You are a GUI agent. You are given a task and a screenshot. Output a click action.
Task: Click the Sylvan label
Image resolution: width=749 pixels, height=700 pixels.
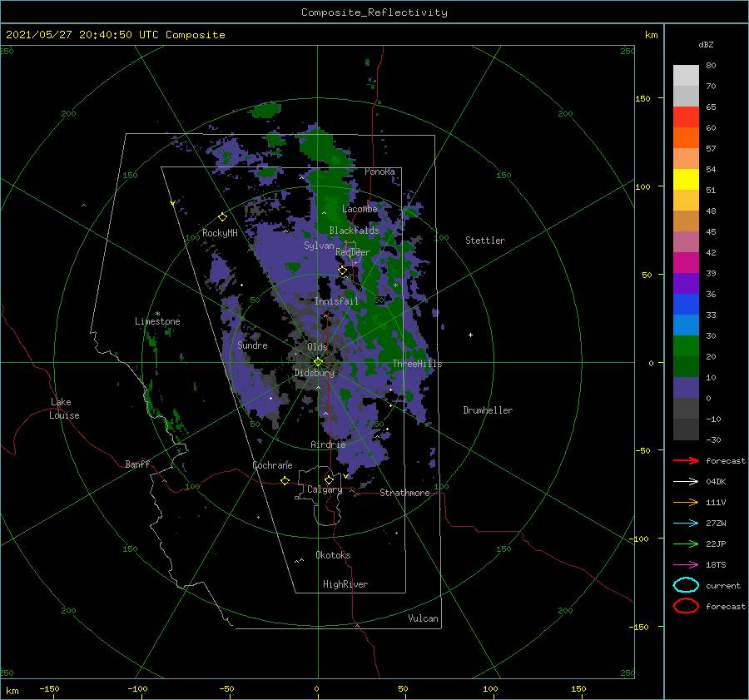click(x=319, y=246)
